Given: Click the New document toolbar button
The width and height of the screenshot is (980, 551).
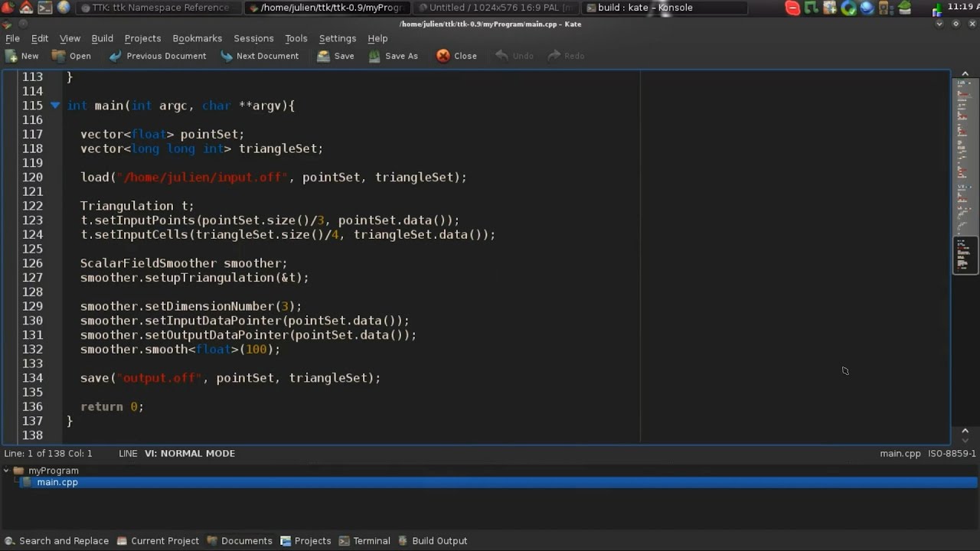Looking at the screenshot, I should (x=22, y=56).
